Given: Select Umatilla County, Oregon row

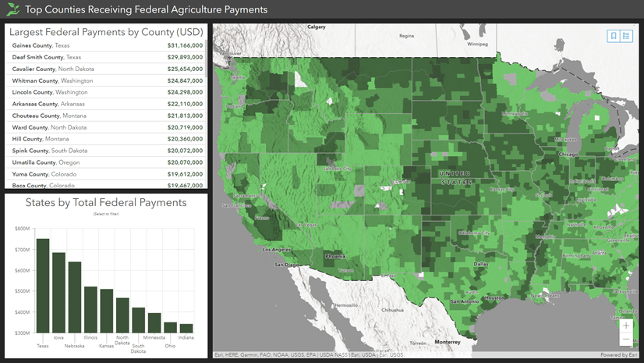Looking at the screenshot, I should coord(106,162).
